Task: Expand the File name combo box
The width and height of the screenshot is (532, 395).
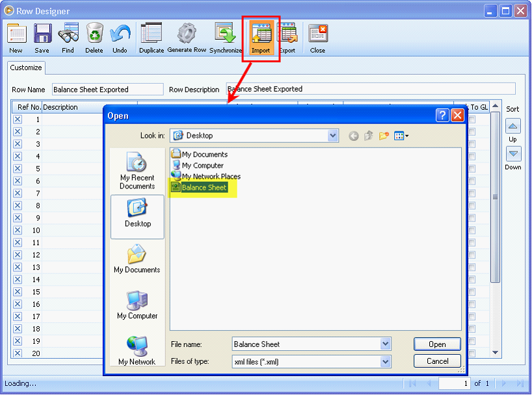Action: 386,344
